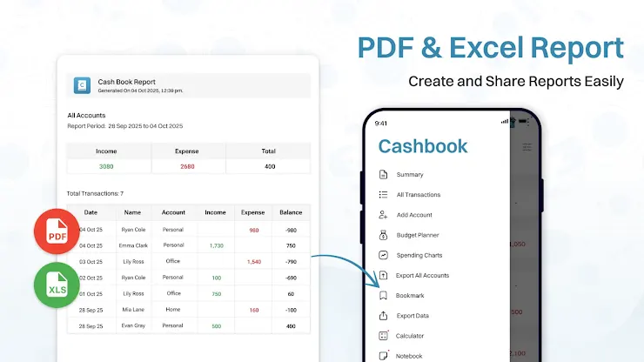Tap the hamburger menu icon behind drawer
This screenshot has width=644, height=362.
(527, 147)
